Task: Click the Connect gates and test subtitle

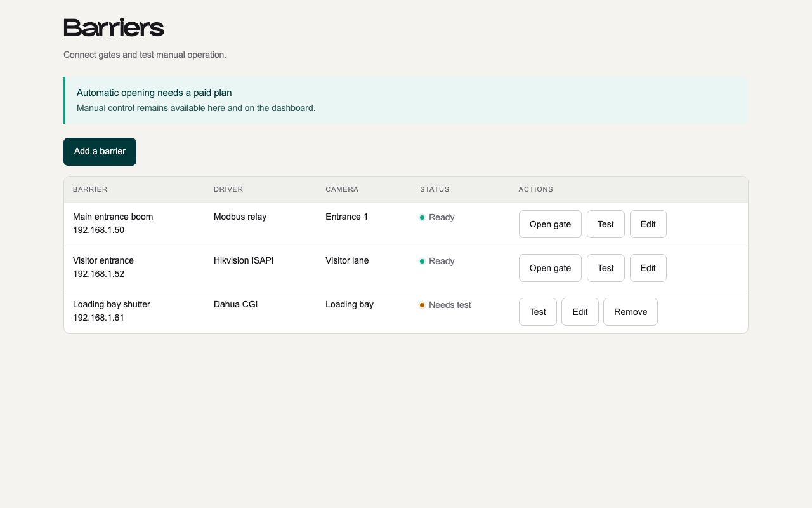Action: [x=145, y=55]
